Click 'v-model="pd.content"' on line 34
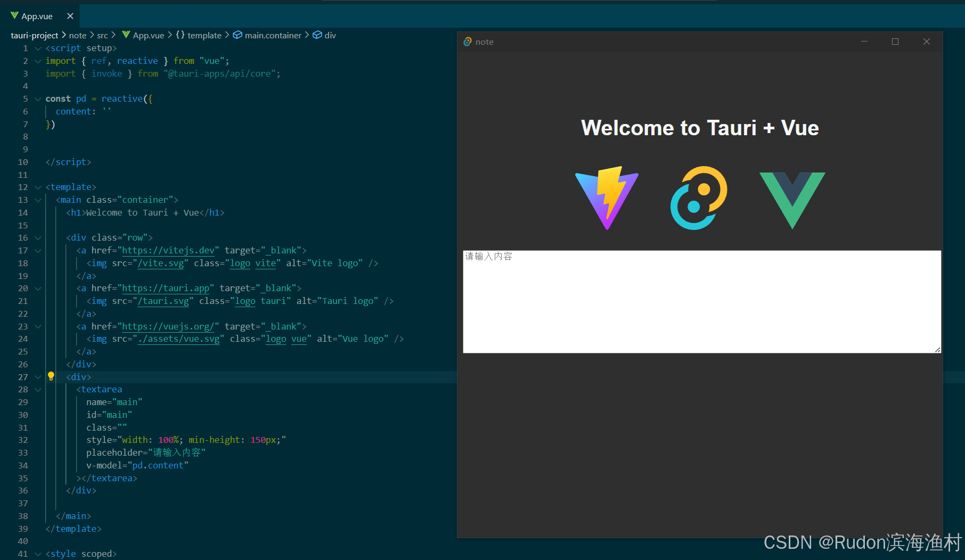This screenshot has height=560, width=965. 137,465
